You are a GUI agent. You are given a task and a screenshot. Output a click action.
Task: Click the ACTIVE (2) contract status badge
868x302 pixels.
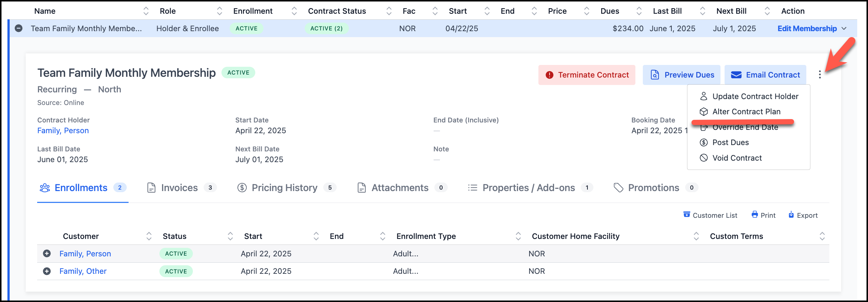click(327, 29)
